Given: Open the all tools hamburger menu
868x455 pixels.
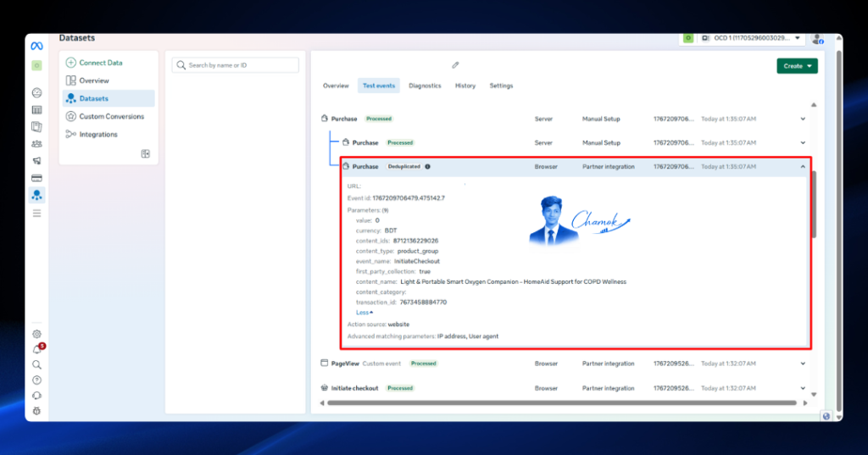Looking at the screenshot, I should click(36, 214).
